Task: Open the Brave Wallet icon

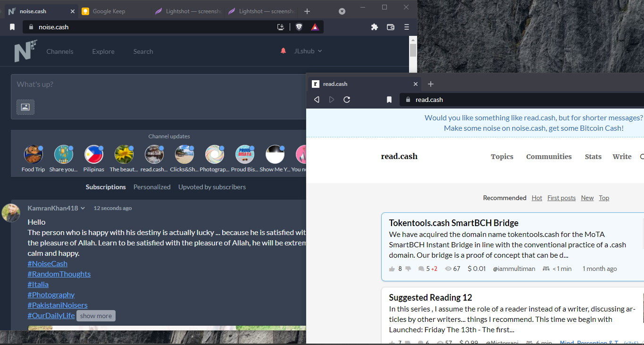Action: (391, 27)
